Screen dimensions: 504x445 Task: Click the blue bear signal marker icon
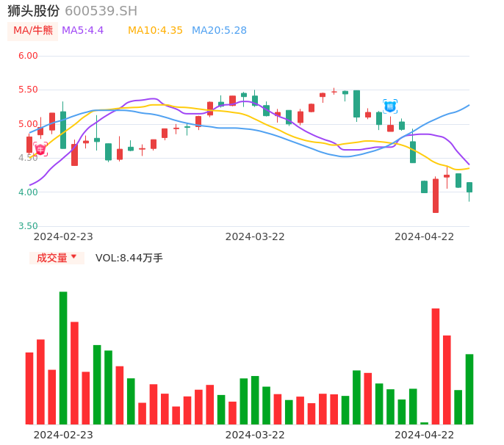coord(390,106)
